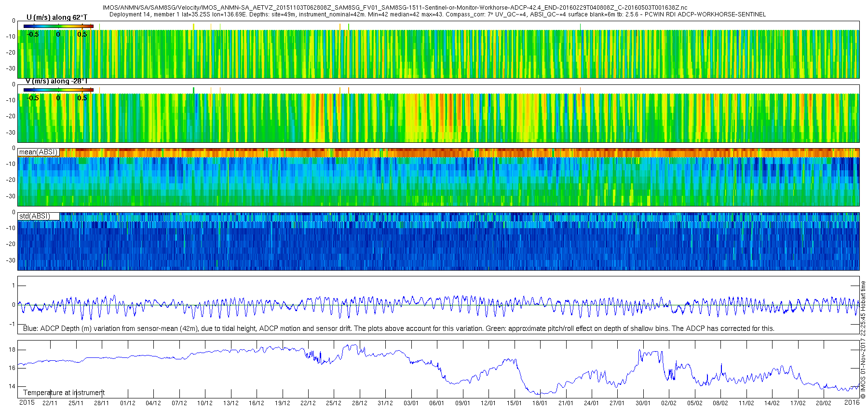The image size is (868, 410).
Task: Click the '-20' depth tick of the mean(ABSI) panel
Action: point(11,180)
